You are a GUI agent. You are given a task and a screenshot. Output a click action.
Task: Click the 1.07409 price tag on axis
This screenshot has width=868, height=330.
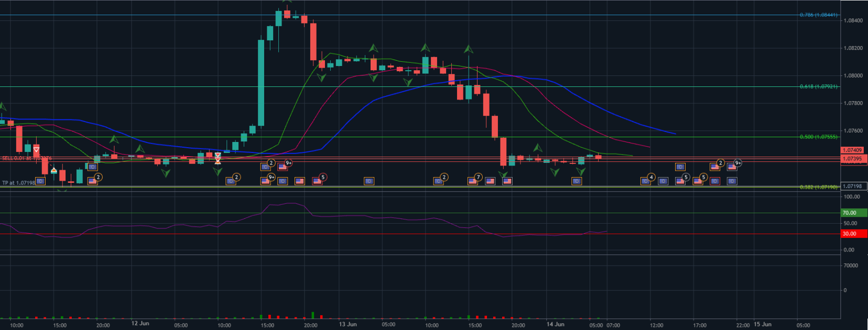pyautogui.click(x=853, y=150)
